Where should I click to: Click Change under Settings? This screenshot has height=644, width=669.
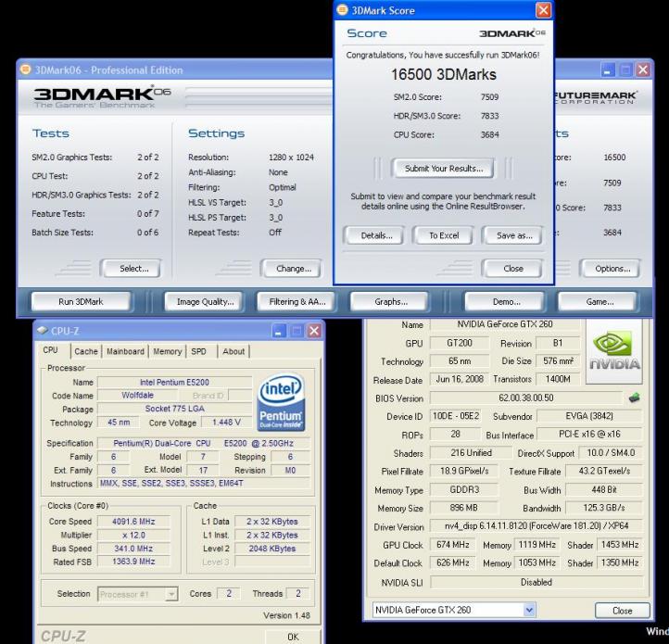(294, 269)
